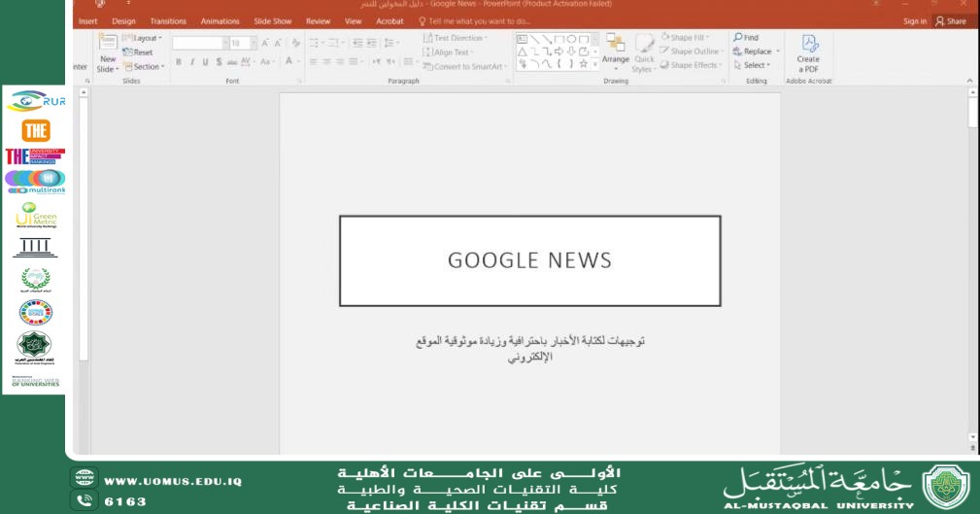Toggle text Shadow formatting
Viewport: 980px width, 514px height.
click(219, 62)
